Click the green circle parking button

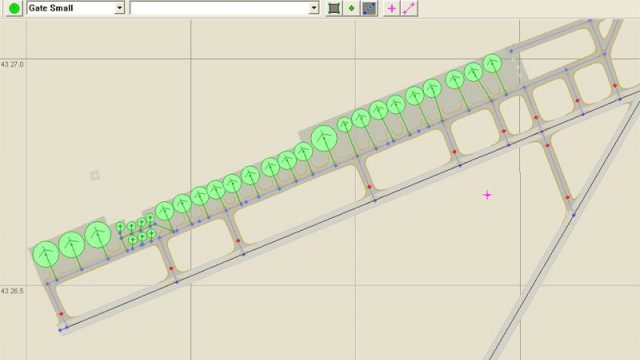tap(14, 8)
